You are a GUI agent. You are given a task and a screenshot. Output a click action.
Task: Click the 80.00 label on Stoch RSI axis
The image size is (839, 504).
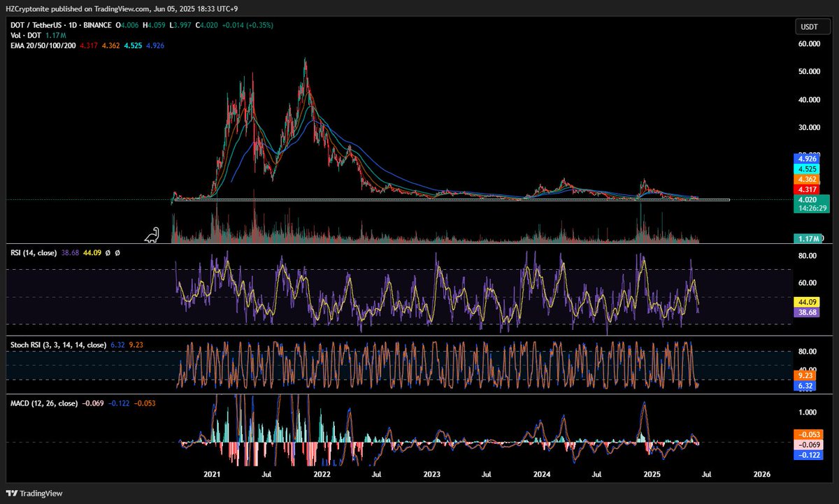(808, 352)
